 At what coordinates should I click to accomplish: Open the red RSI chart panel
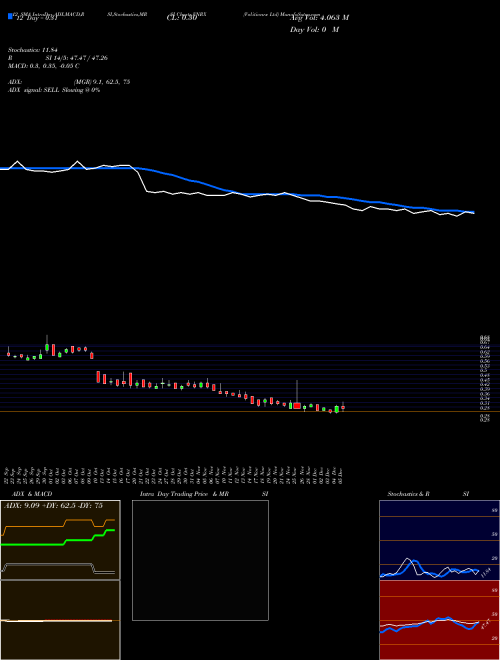pyautogui.click(x=439, y=620)
